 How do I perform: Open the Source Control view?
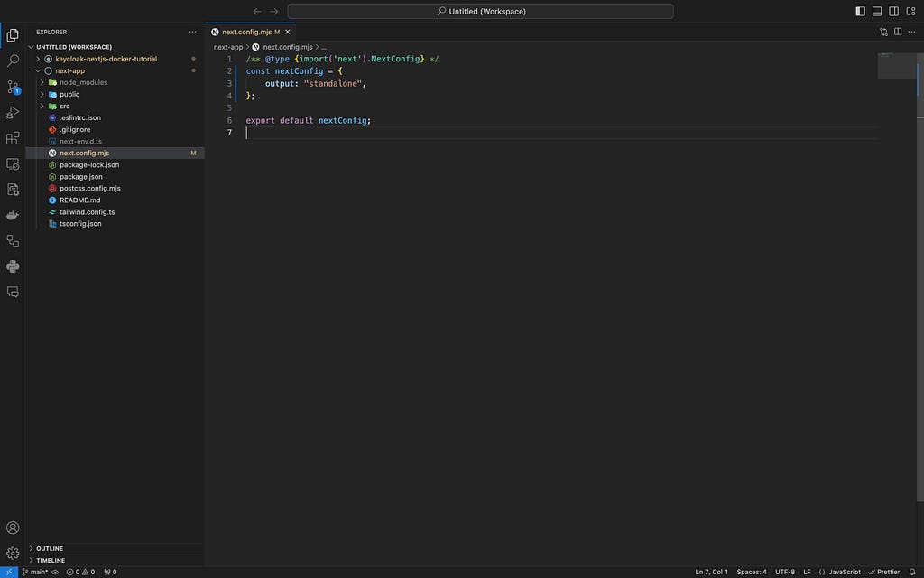click(13, 87)
